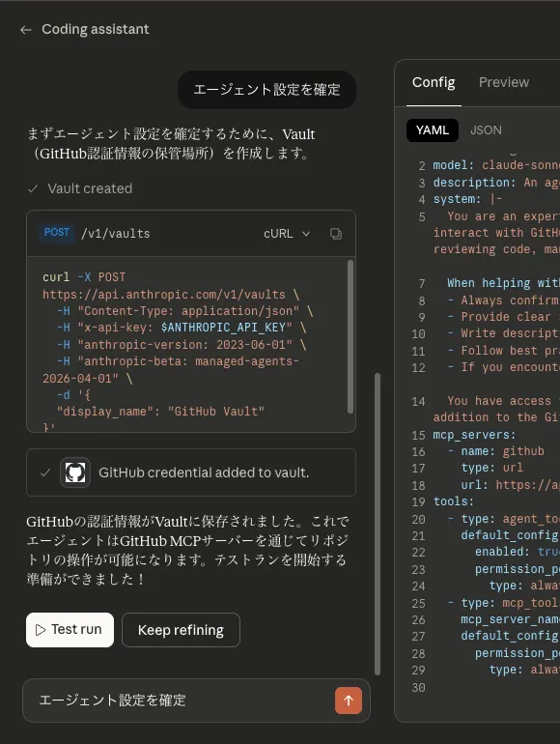Click the Vault created status text
560x744 pixels.
tap(90, 188)
